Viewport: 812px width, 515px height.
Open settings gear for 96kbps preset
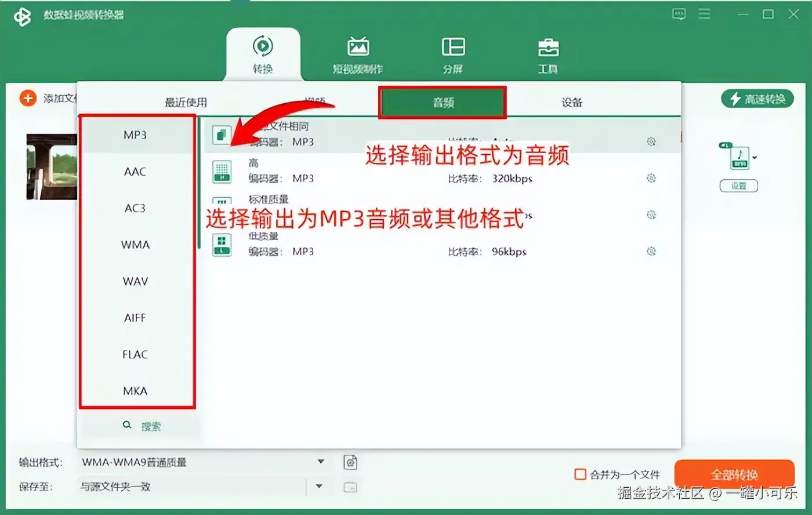click(x=651, y=251)
